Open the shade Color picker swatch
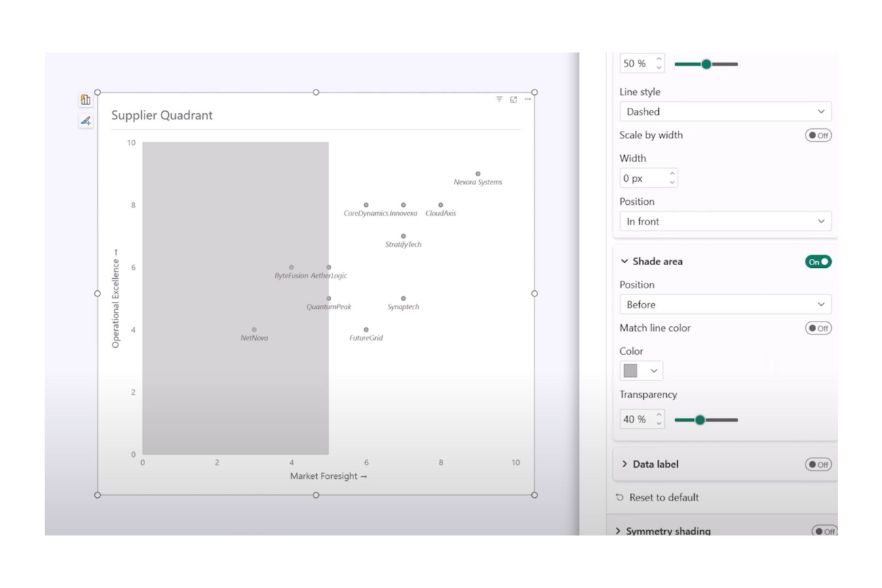Screen dimensions: 882x588 click(x=640, y=371)
